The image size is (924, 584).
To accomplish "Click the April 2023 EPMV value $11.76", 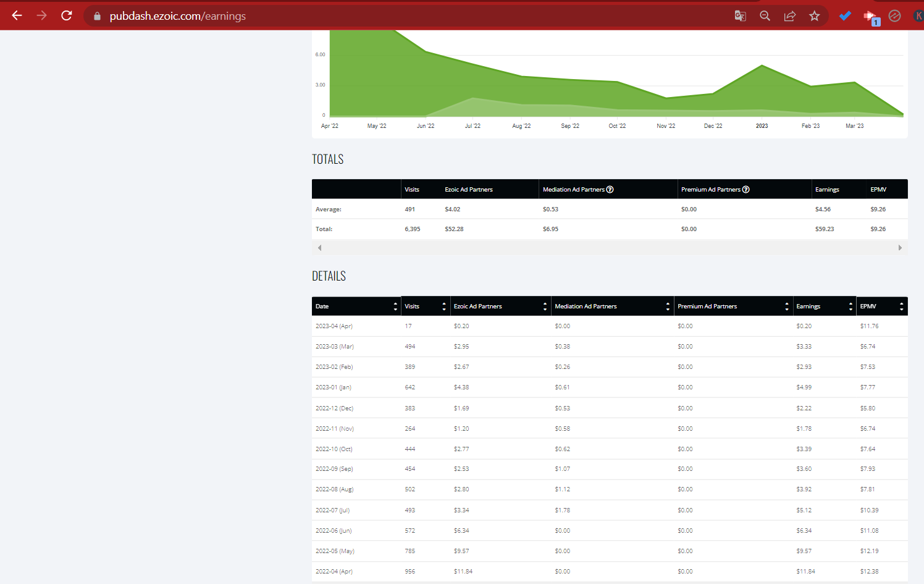I will click(x=869, y=326).
